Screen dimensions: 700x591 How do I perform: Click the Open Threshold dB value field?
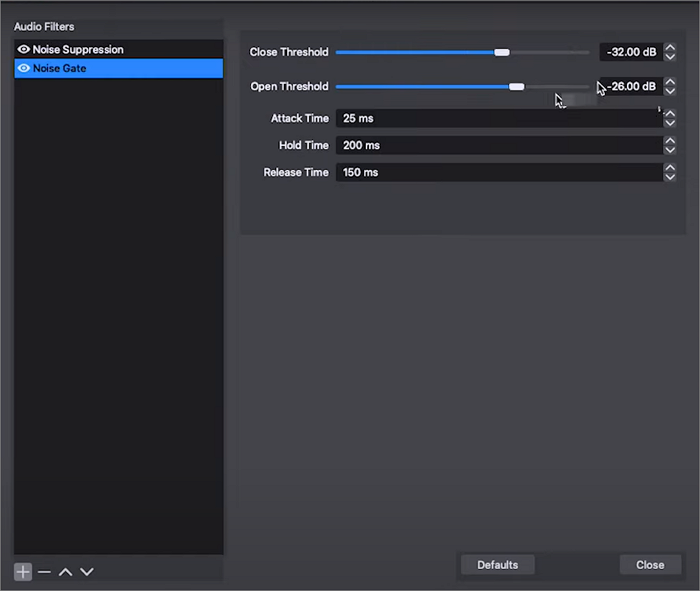(x=632, y=87)
